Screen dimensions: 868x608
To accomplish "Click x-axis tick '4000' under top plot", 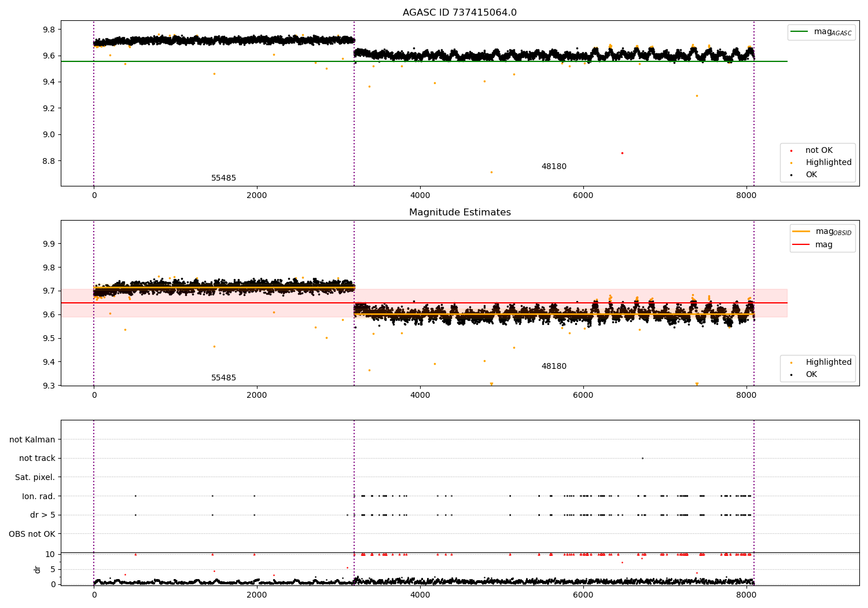I will coord(420,195).
